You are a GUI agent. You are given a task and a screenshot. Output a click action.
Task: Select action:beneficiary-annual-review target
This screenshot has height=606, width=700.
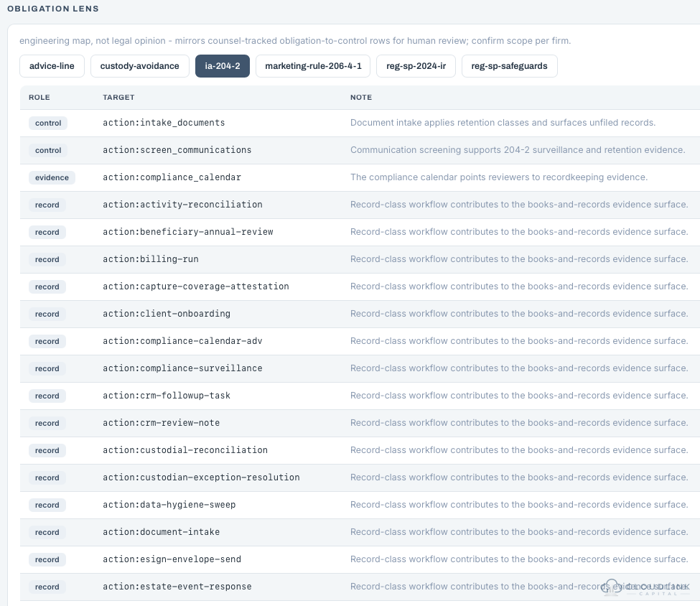[x=188, y=232]
